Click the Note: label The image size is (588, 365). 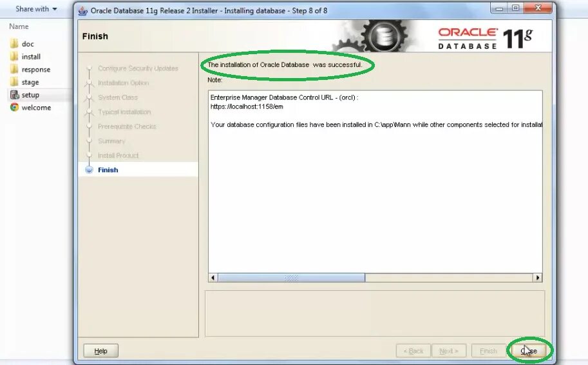click(214, 79)
